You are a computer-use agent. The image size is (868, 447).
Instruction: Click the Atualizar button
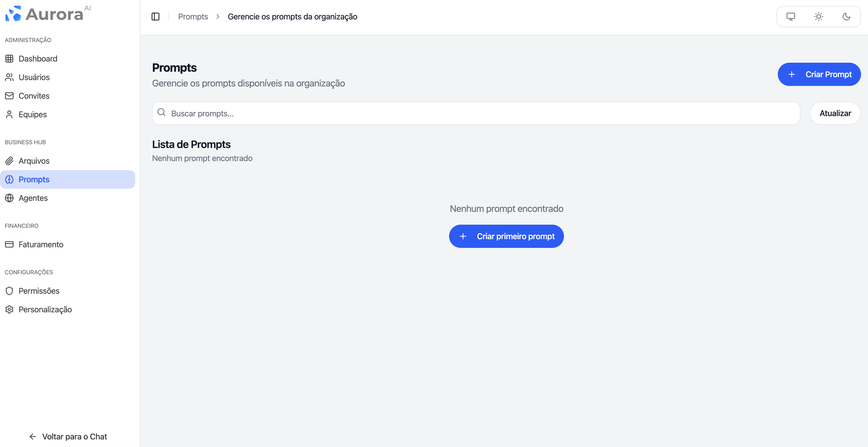click(835, 113)
